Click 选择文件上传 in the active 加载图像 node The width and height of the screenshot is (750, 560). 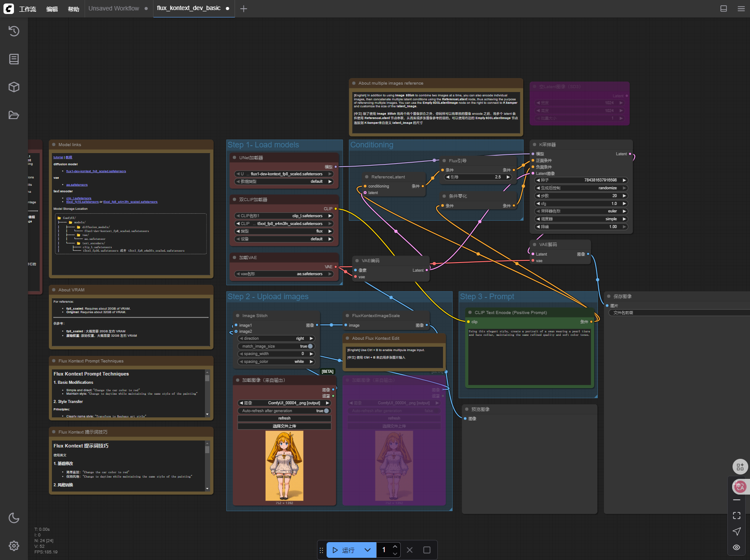point(284,426)
